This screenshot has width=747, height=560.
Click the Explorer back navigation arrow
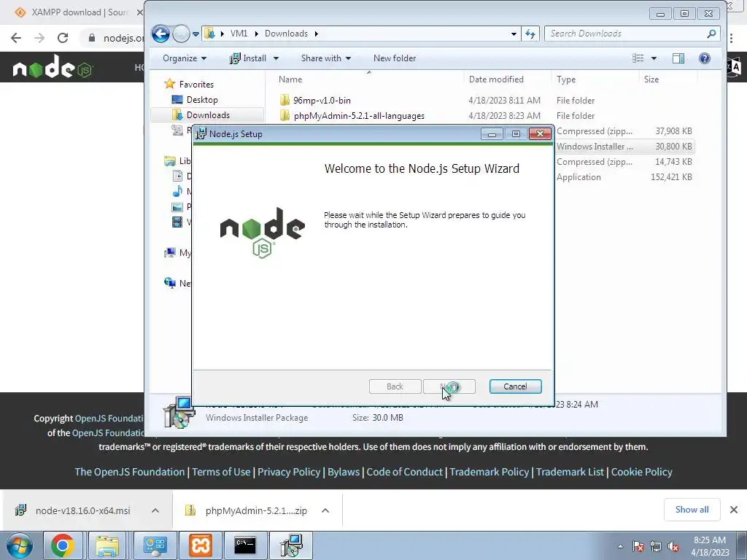click(160, 34)
